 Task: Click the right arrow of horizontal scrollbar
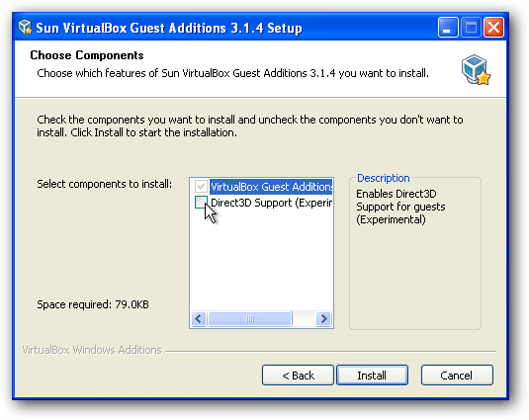[x=323, y=318]
